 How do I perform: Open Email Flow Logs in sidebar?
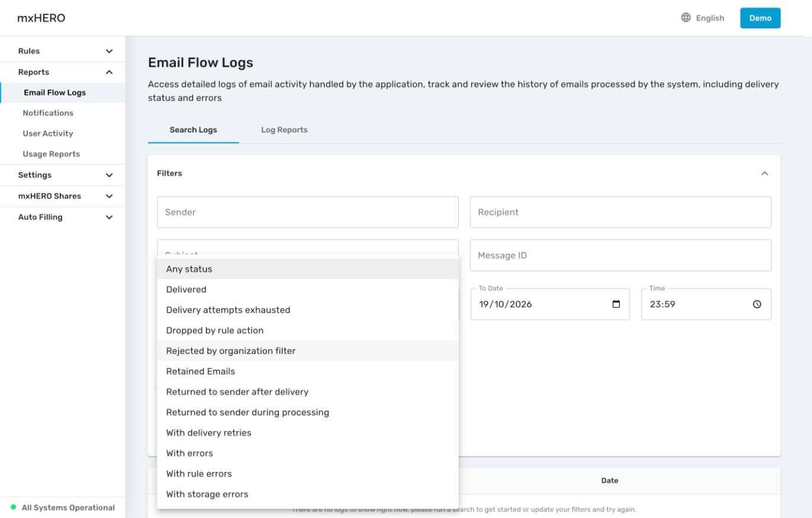(x=63, y=93)
